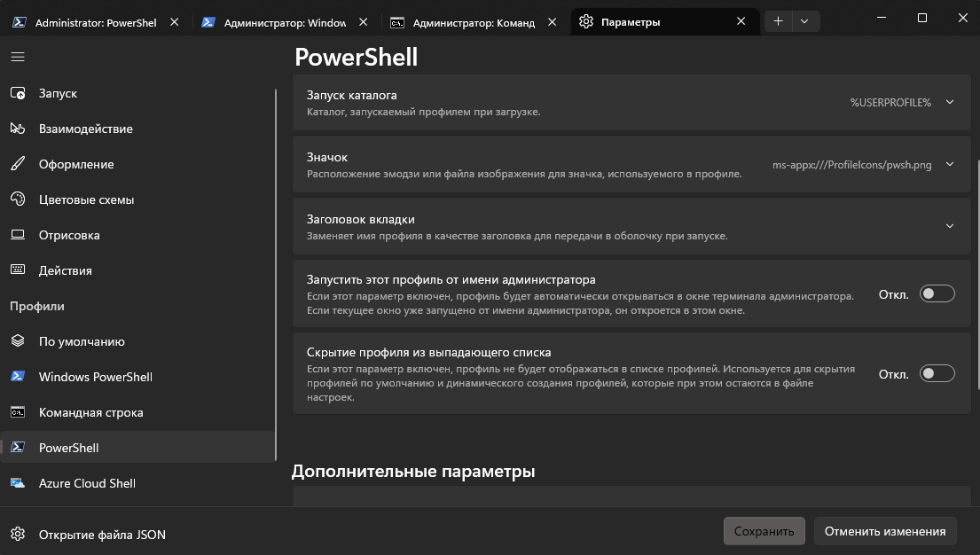Screen dimensions: 980x555
Task: Select the Параметры tab
Action: coord(665,22)
